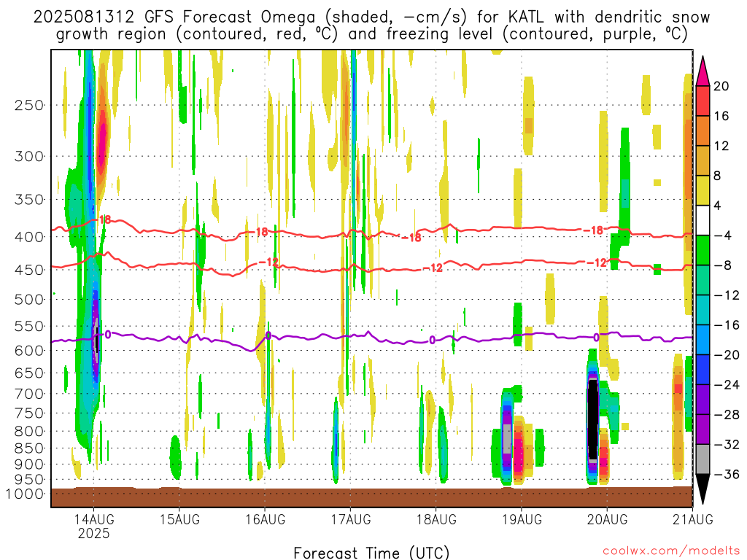This screenshot has width=747, height=560.
Task: Pick the dark blue colorbar segment between -20 and -24
Action: (703, 370)
